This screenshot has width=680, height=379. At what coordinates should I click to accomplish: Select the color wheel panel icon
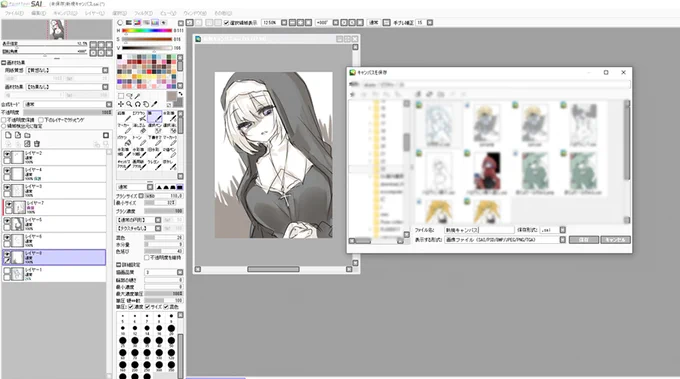coord(120,23)
